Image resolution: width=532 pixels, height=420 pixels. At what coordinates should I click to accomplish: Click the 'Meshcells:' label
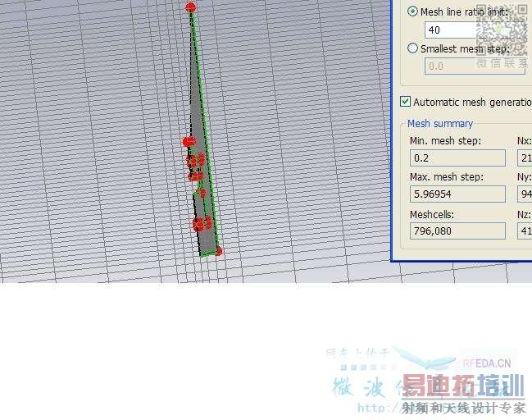[x=431, y=215]
